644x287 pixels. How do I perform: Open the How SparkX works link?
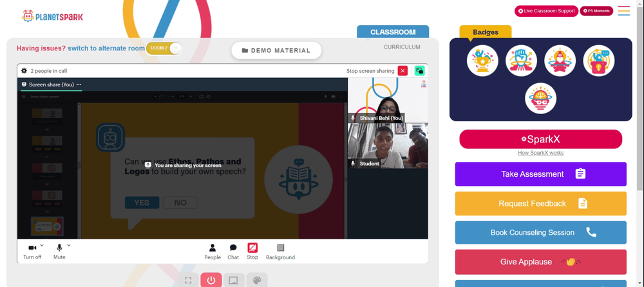[540, 153]
